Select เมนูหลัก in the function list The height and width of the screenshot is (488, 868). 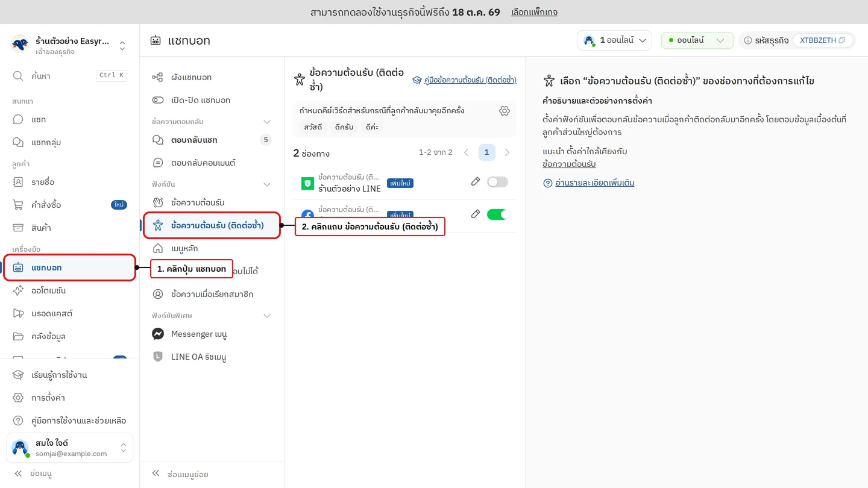(x=212, y=248)
